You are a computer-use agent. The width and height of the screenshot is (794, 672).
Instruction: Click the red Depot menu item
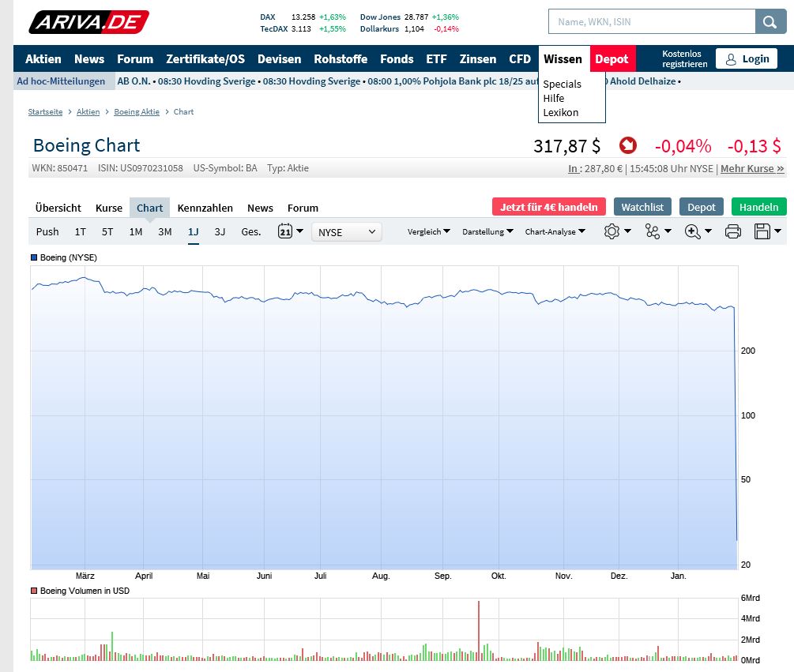(x=611, y=59)
